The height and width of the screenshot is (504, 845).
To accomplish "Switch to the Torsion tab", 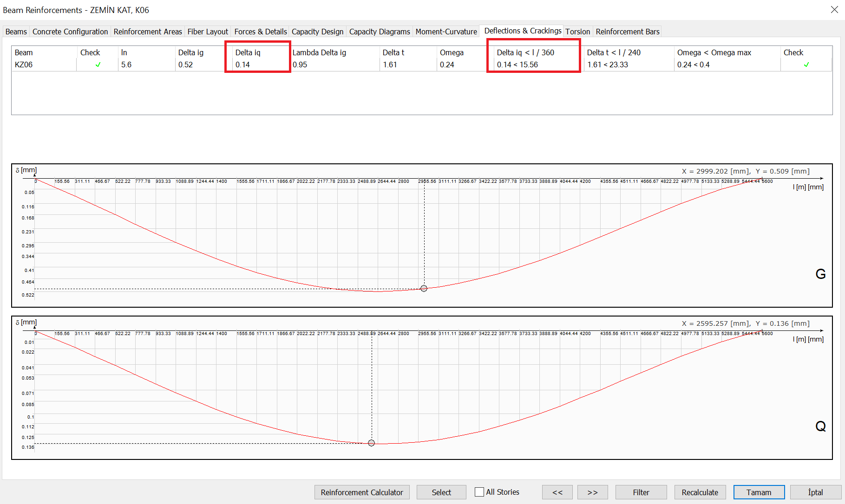I will [577, 31].
